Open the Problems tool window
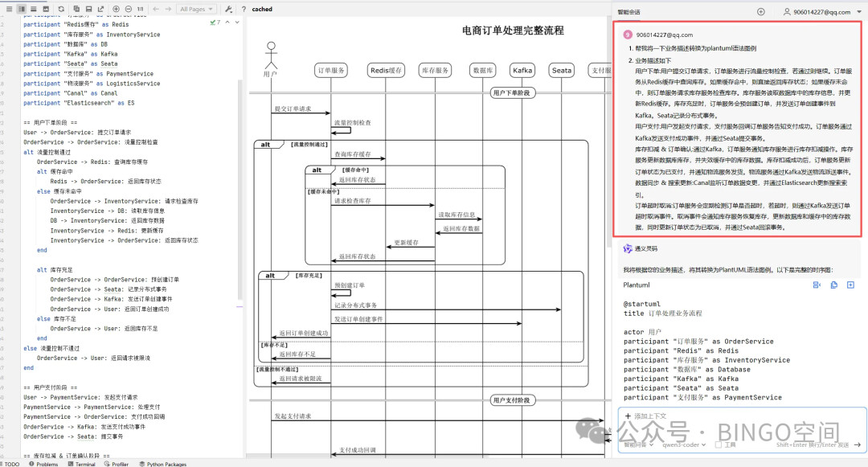868x467 pixels. click(43, 464)
